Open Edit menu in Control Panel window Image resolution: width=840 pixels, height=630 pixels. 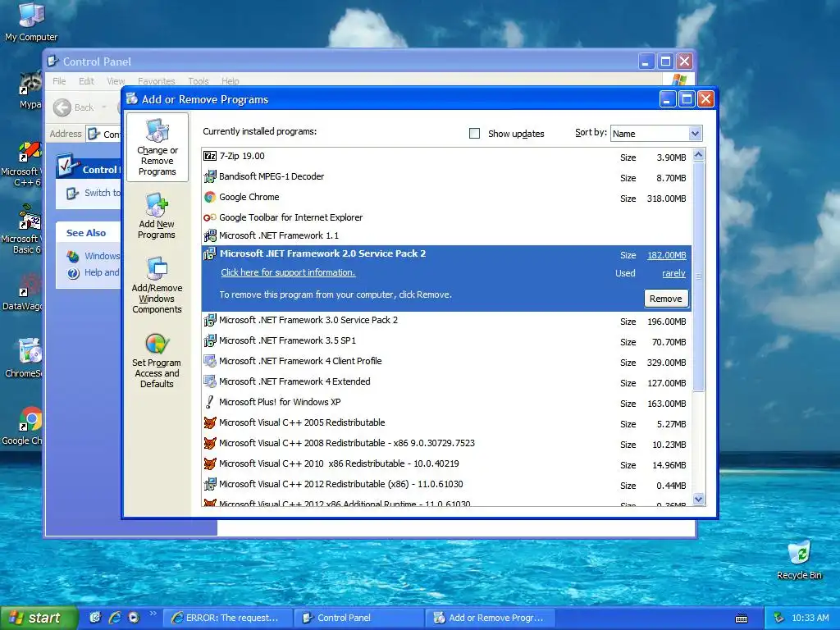(86, 81)
